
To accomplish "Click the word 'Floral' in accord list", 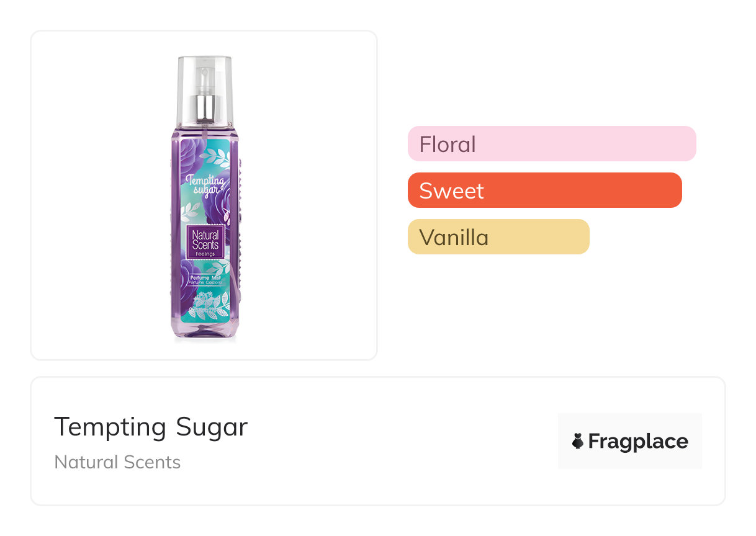I will coord(448,144).
